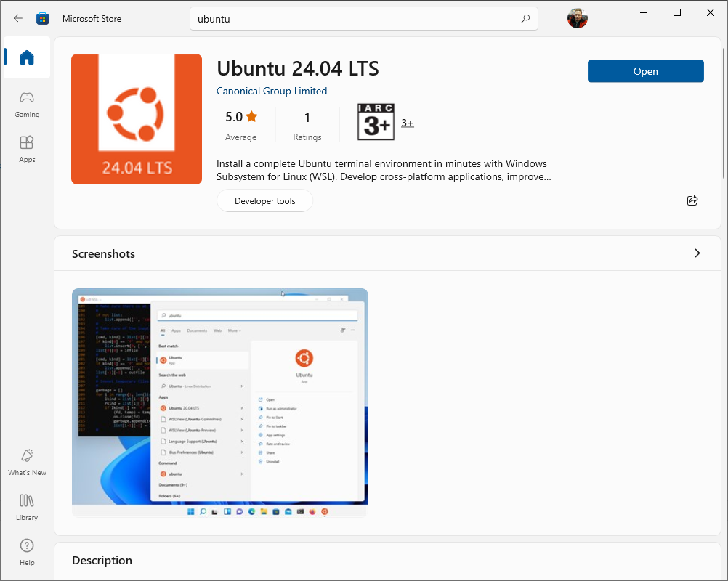Click the Description section heading
This screenshot has width=728, height=581.
click(102, 560)
